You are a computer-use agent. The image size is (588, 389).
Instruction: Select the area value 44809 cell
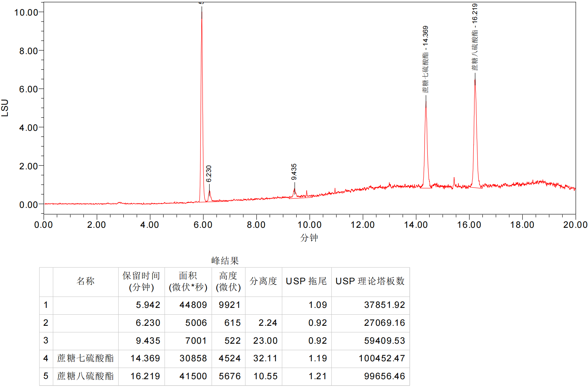click(x=193, y=305)
